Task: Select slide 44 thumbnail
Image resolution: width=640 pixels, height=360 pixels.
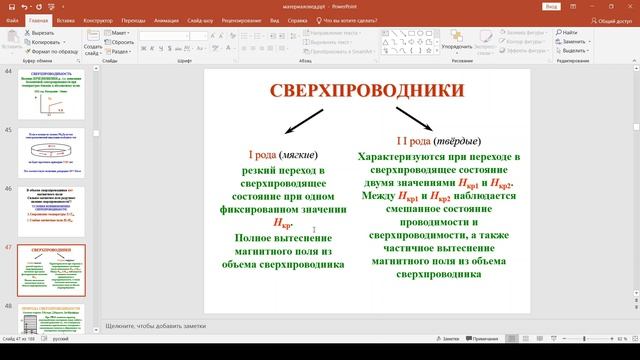Action: 51,94
